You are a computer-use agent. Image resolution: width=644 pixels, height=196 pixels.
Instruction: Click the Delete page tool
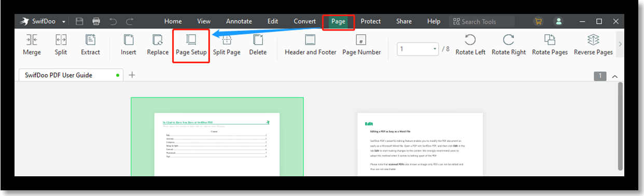point(258,45)
